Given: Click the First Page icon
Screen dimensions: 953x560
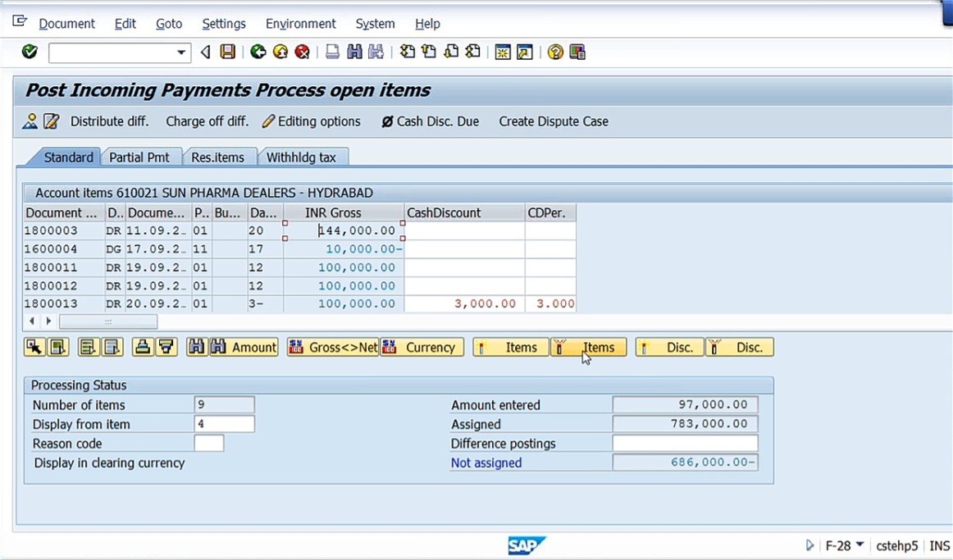Looking at the screenshot, I should (x=408, y=52).
